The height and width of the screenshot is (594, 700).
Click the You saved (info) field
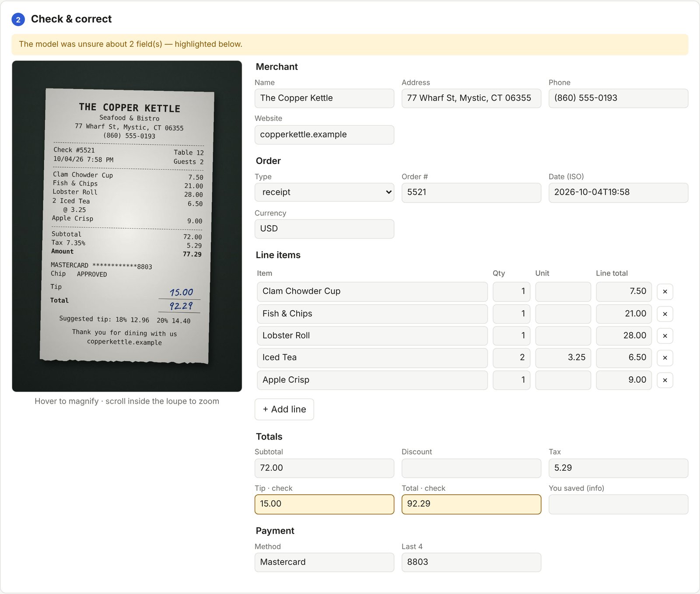(x=618, y=504)
